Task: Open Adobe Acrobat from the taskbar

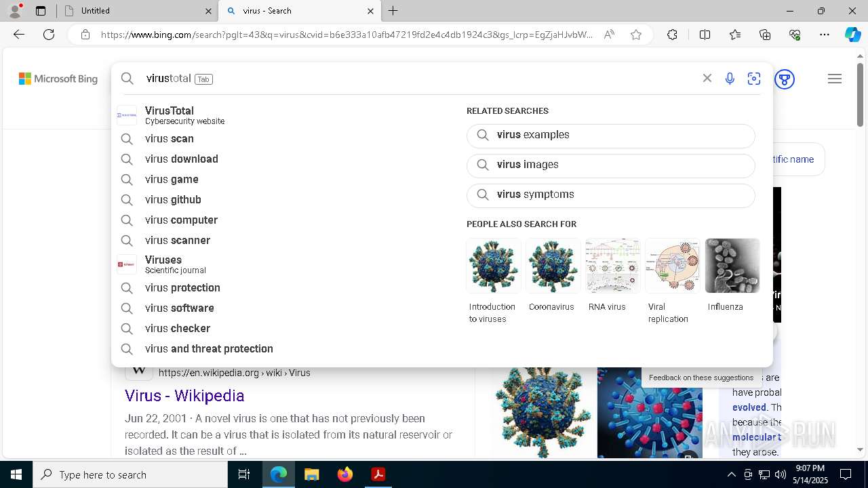Action: coord(378,474)
